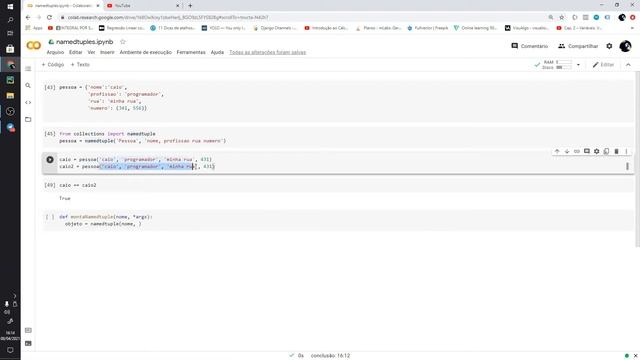Open the terminal icon at sidebar bottom
Image resolution: width=640 pixels, height=360 pixels.
coord(28,344)
